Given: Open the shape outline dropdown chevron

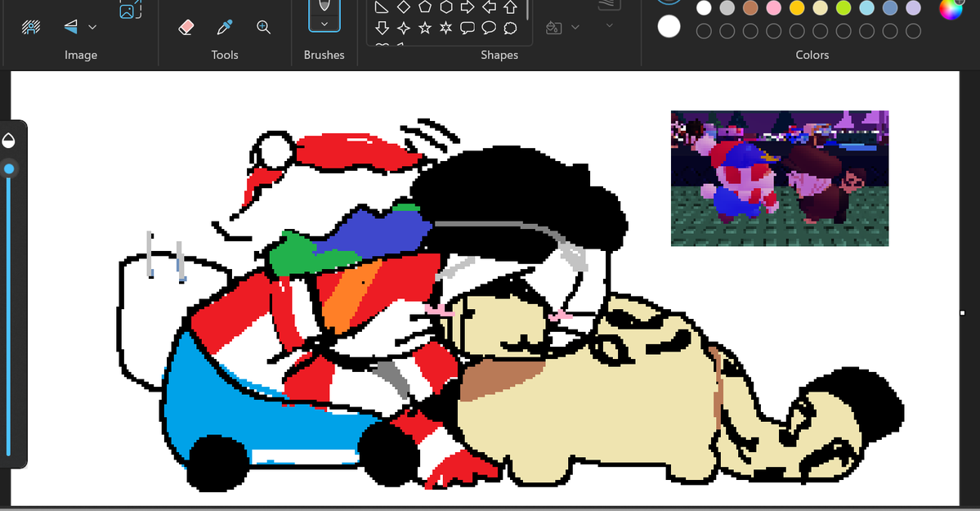Looking at the screenshot, I should pos(610,25).
